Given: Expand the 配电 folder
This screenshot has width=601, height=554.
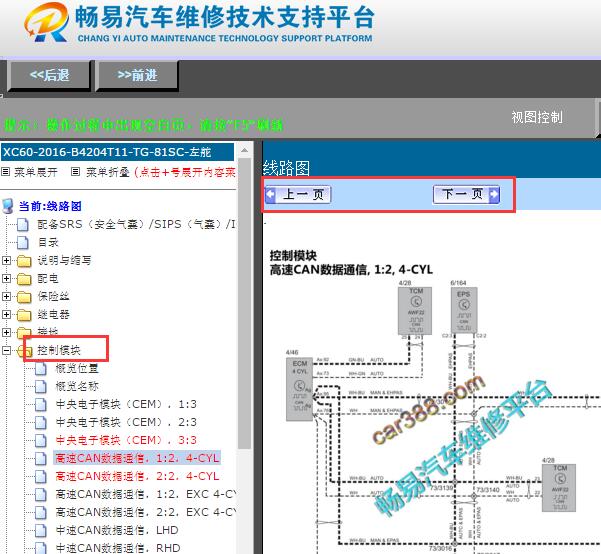Looking at the screenshot, I should tap(6, 278).
